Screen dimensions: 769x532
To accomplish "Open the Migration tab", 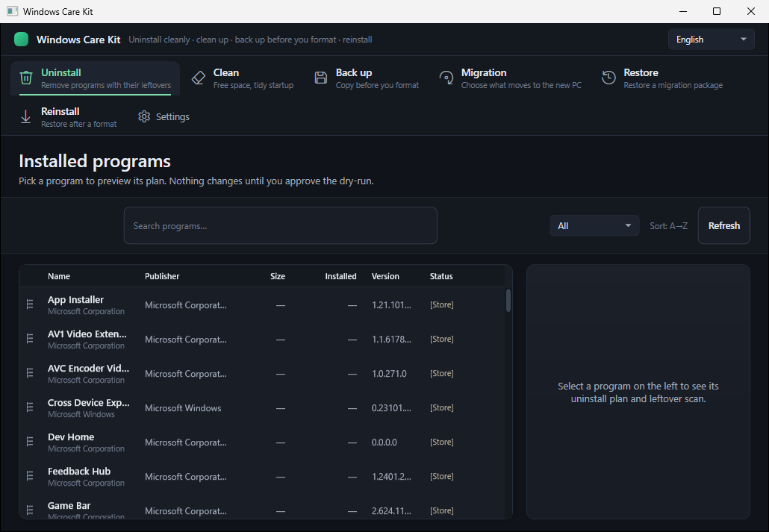I will 511,78.
